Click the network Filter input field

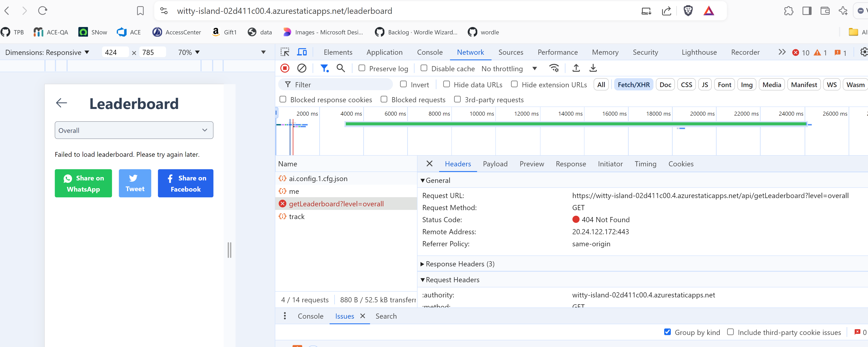[x=336, y=85]
